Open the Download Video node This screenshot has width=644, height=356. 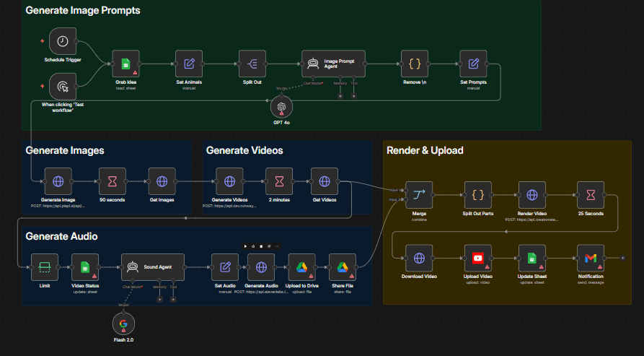(x=419, y=259)
